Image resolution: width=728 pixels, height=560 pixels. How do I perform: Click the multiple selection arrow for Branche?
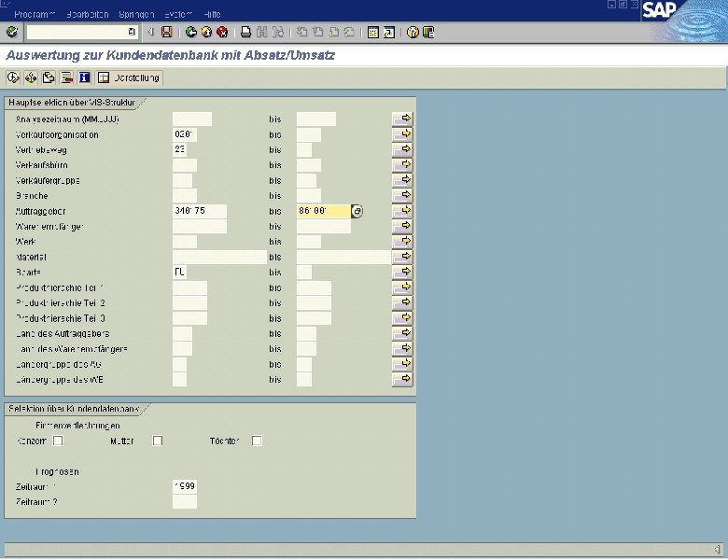402,195
